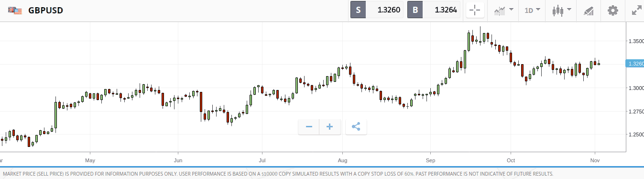Share the chart
644x179 pixels.
pos(356,127)
